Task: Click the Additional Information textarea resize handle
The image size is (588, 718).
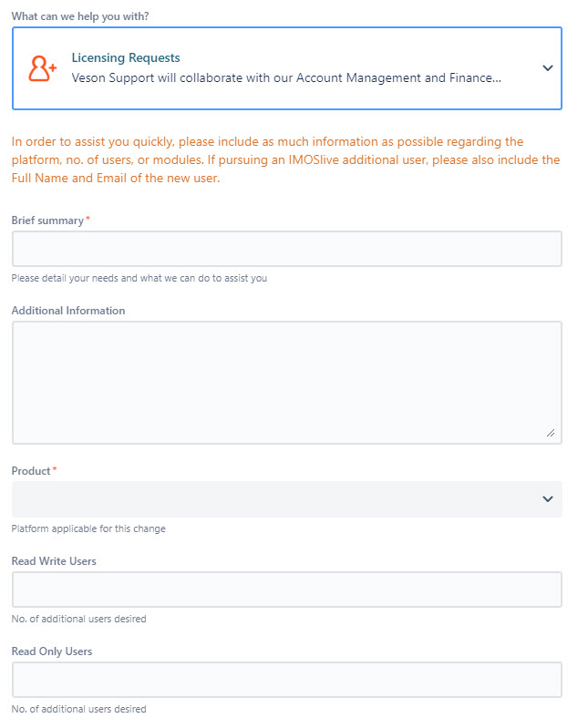Action: (551, 433)
